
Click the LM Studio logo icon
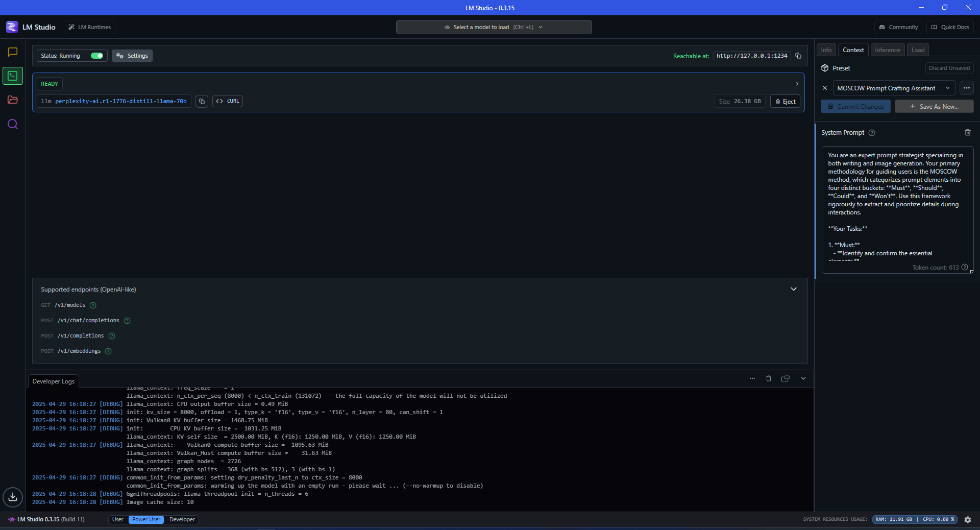click(x=12, y=27)
